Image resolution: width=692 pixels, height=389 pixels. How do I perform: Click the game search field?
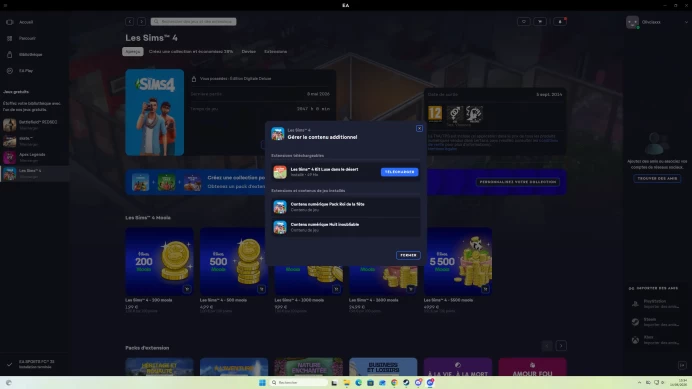193,21
